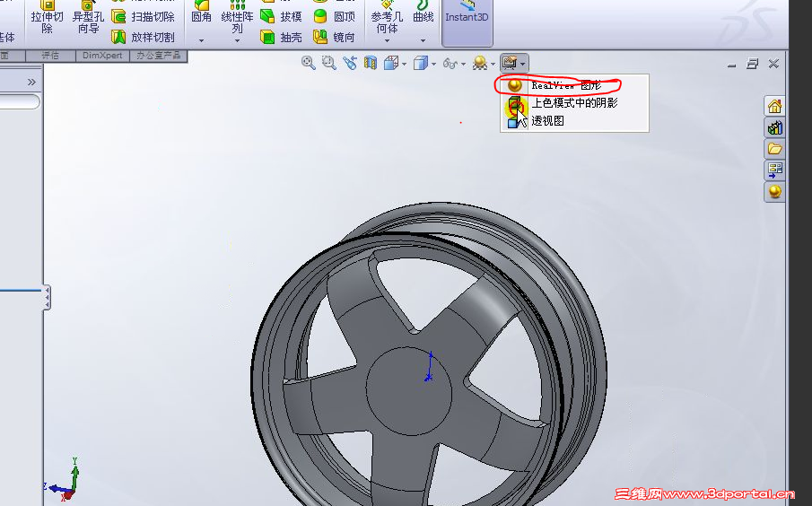Click the left panel collapse handle
Image resolution: width=812 pixels, height=506 pixels.
coord(47,298)
